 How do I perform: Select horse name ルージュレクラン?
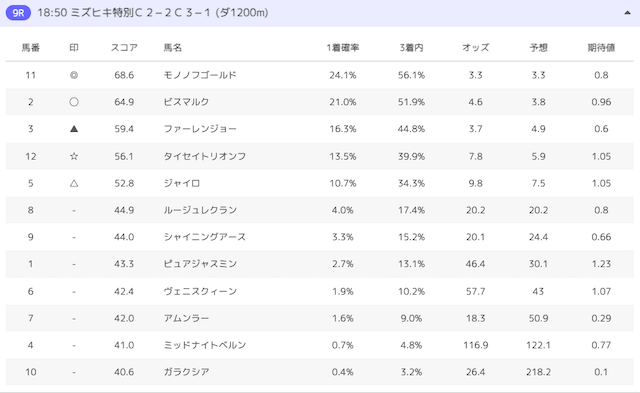[200, 210]
